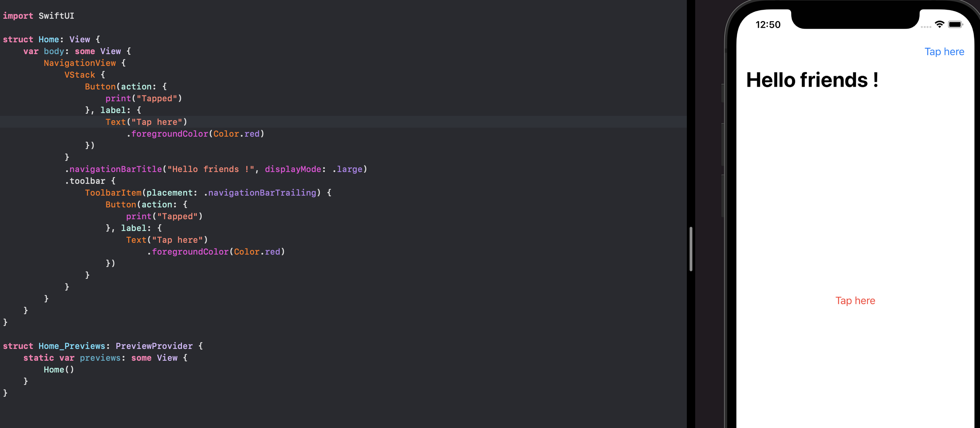Click the Home_Previews struct name
Screen dimensions: 980x428
click(71, 346)
